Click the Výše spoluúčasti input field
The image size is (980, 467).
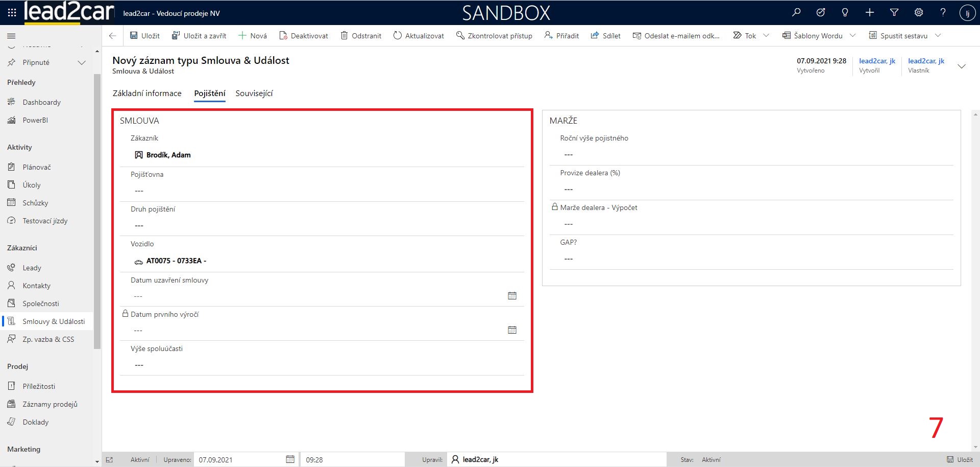click(322, 365)
